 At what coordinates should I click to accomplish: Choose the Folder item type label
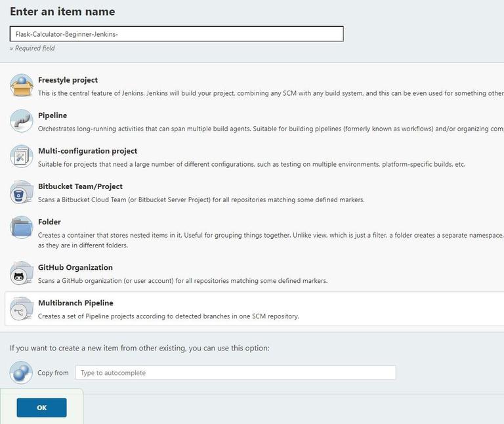coord(50,222)
